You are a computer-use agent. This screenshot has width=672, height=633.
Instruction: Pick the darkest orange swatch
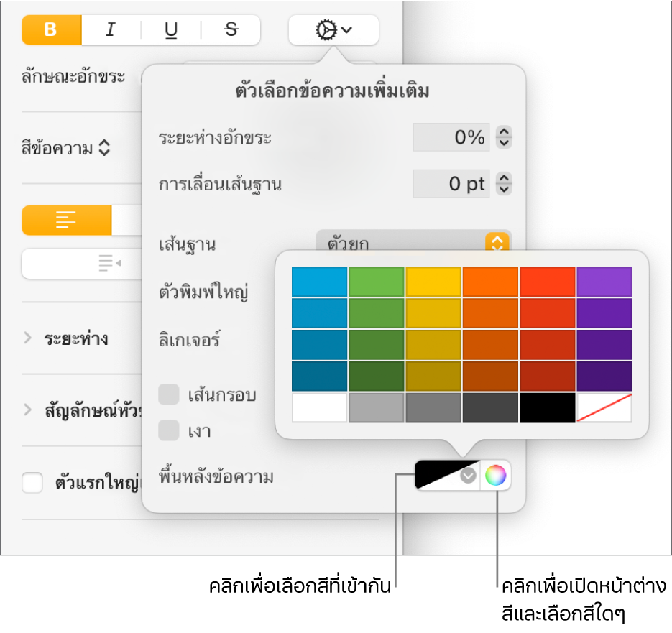pos(490,376)
